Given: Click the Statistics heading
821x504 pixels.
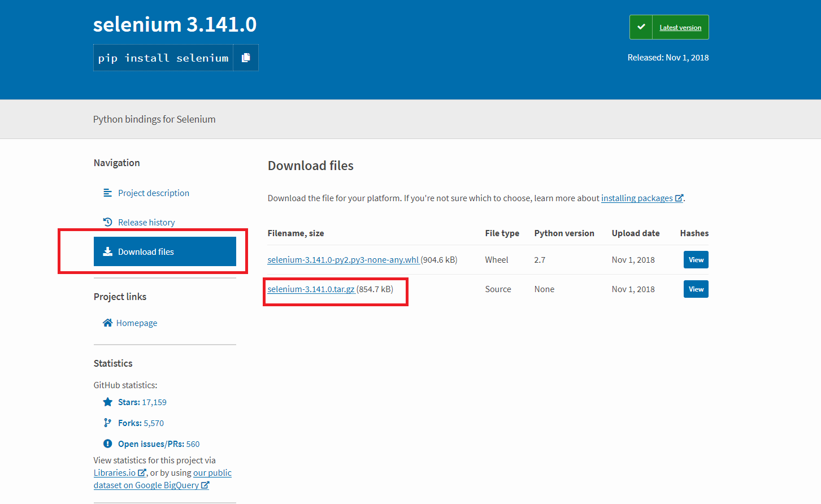Looking at the screenshot, I should [113, 363].
